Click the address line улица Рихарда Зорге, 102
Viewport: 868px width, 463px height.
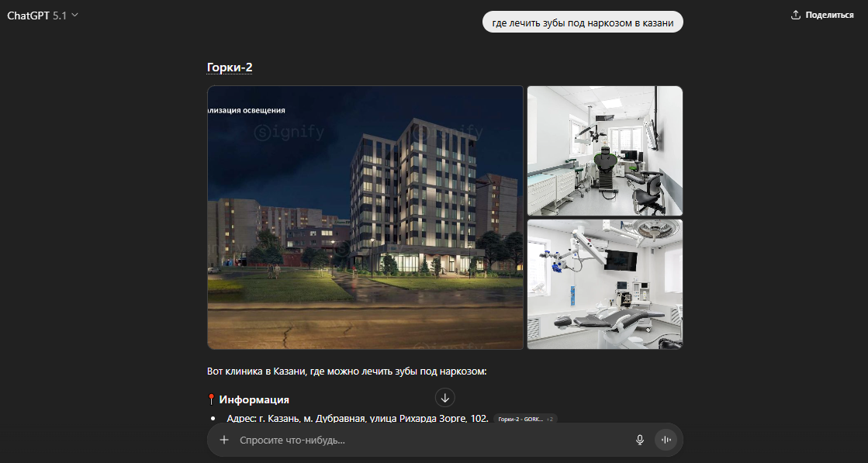[x=358, y=419]
